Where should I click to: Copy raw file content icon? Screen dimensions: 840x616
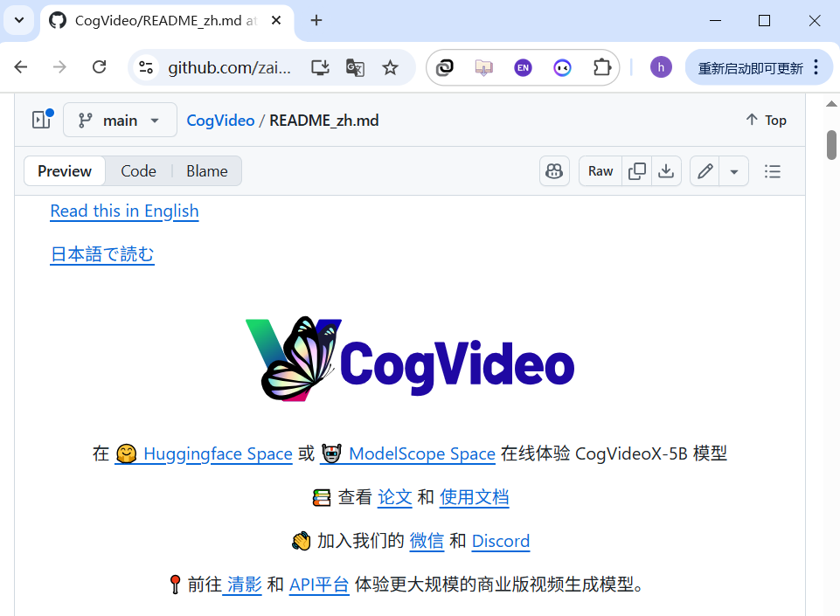tap(637, 170)
